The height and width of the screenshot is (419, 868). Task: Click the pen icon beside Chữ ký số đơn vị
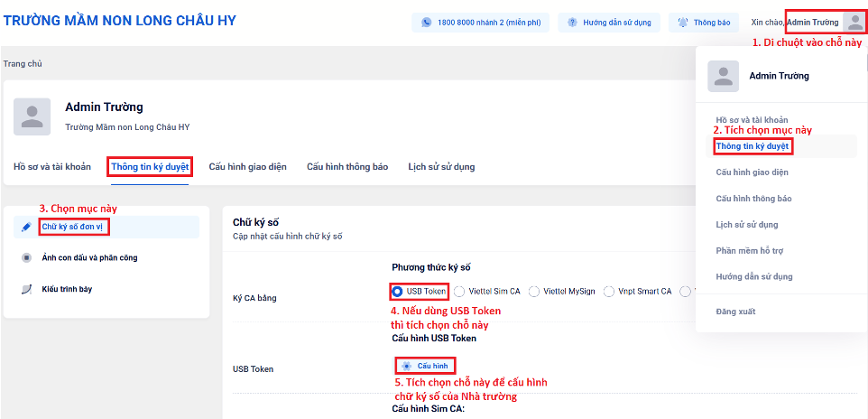pos(26,227)
